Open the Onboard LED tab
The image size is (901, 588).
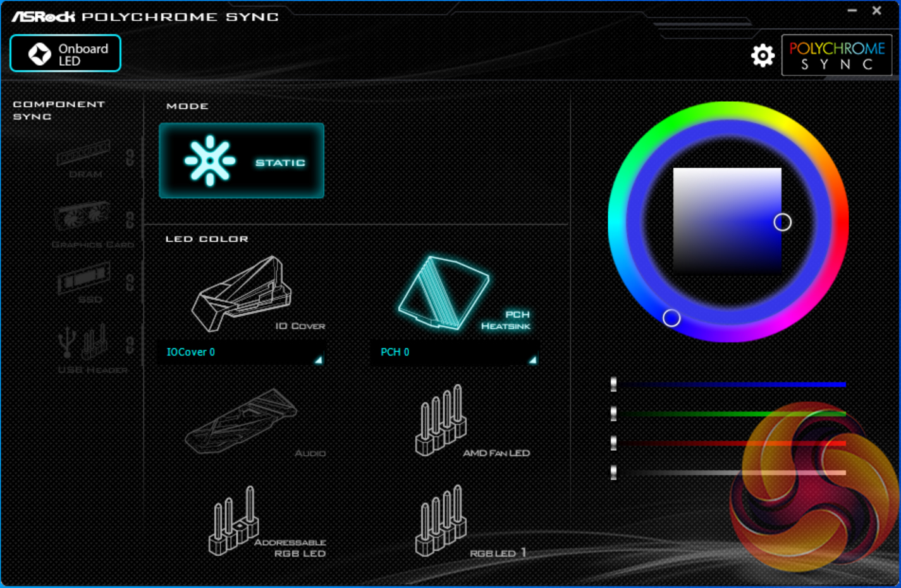[65, 54]
